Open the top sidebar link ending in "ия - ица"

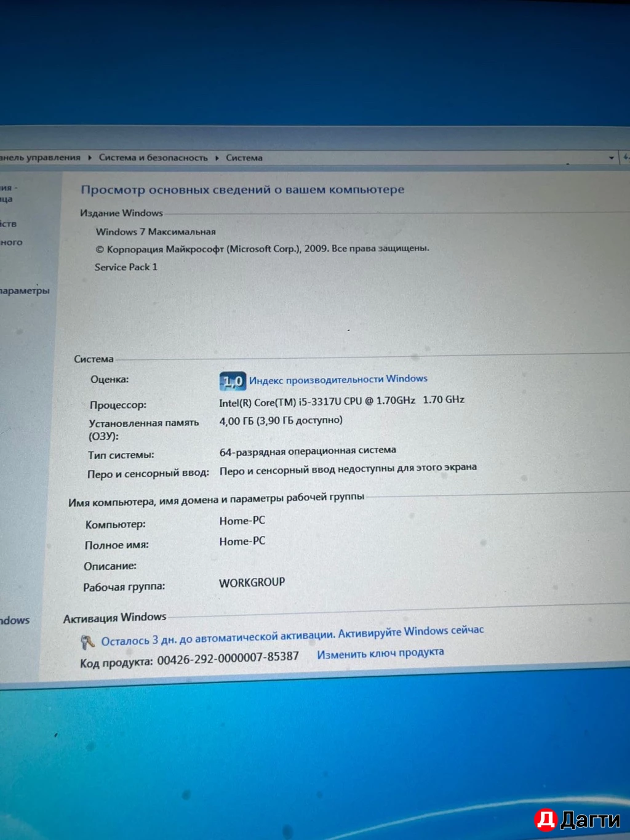point(9,193)
